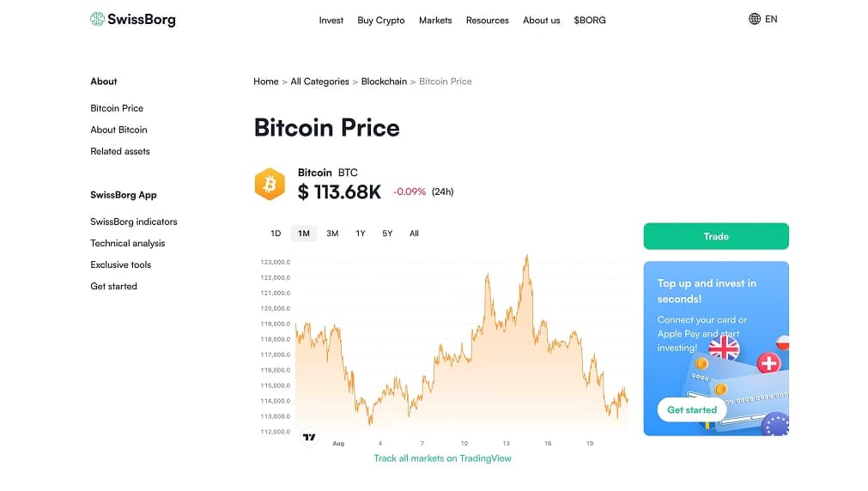The image size is (868, 491).
Task: Click the SwissBorg logo icon
Action: tap(97, 19)
